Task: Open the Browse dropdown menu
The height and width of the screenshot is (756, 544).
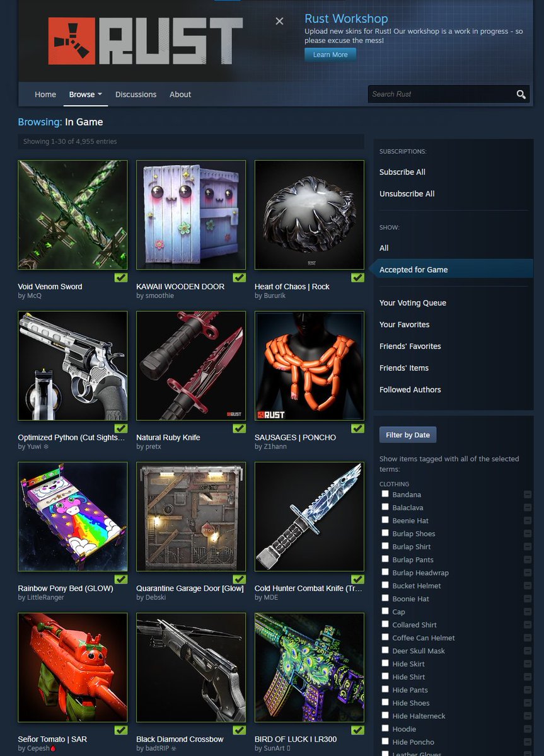Action: [x=86, y=94]
